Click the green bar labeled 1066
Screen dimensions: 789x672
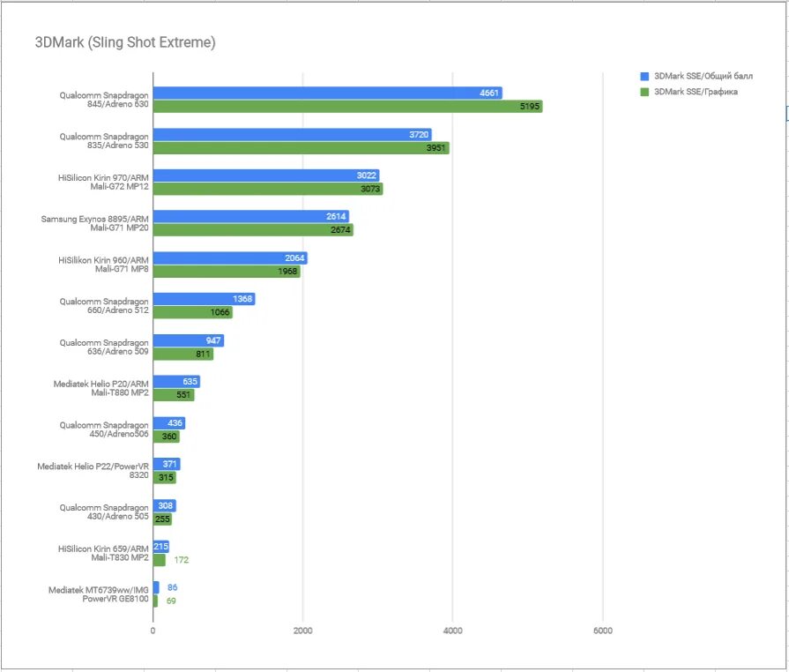[193, 312]
